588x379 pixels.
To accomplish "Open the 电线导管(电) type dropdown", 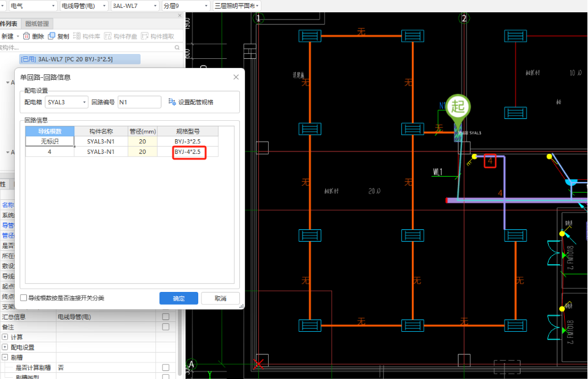I will 83,6.
